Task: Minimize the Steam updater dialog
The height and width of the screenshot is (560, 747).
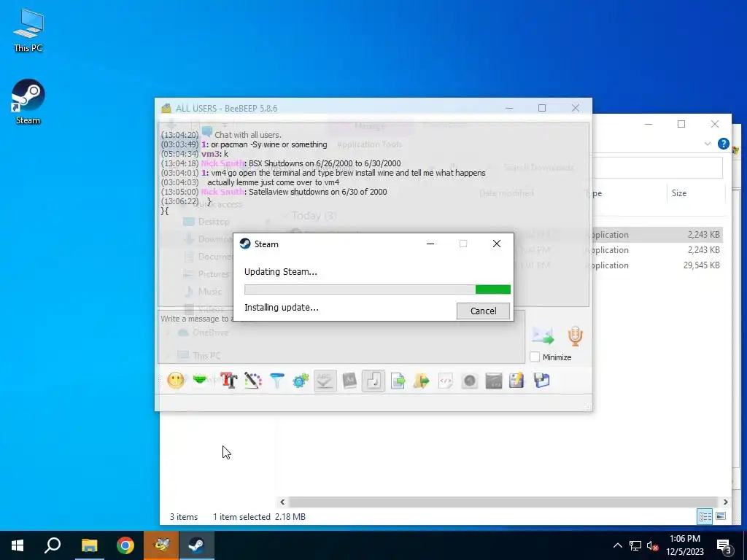Action: click(x=430, y=244)
